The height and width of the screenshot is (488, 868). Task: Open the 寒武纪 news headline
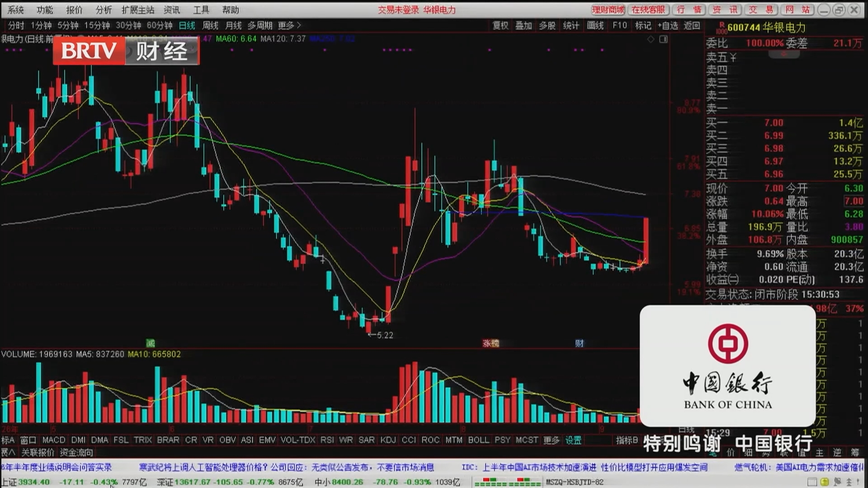[x=287, y=467]
